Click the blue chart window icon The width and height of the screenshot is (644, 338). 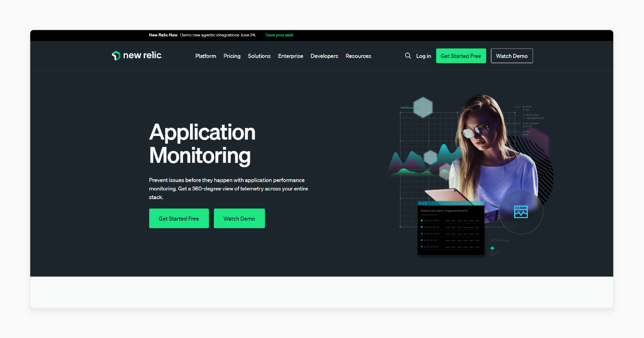click(521, 212)
